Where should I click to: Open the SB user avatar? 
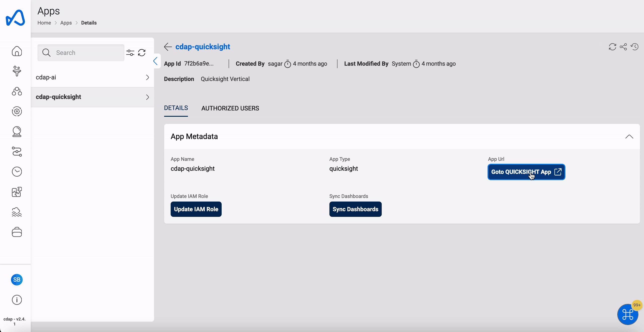(17, 280)
